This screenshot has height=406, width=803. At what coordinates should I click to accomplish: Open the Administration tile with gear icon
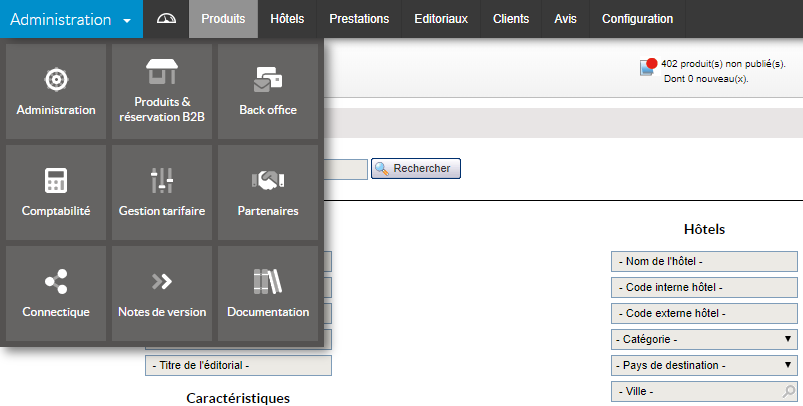[56, 92]
